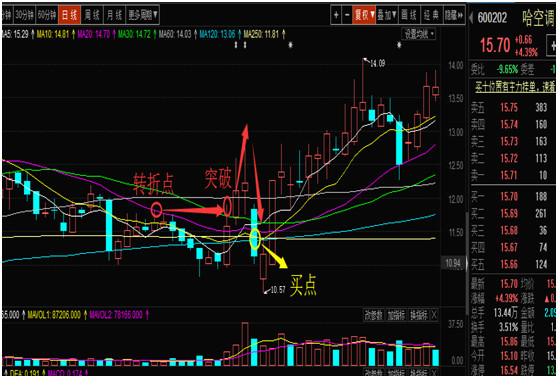Close the volume indicator panel with X
Screen dimensions: 558x378
tap(434, 315)
